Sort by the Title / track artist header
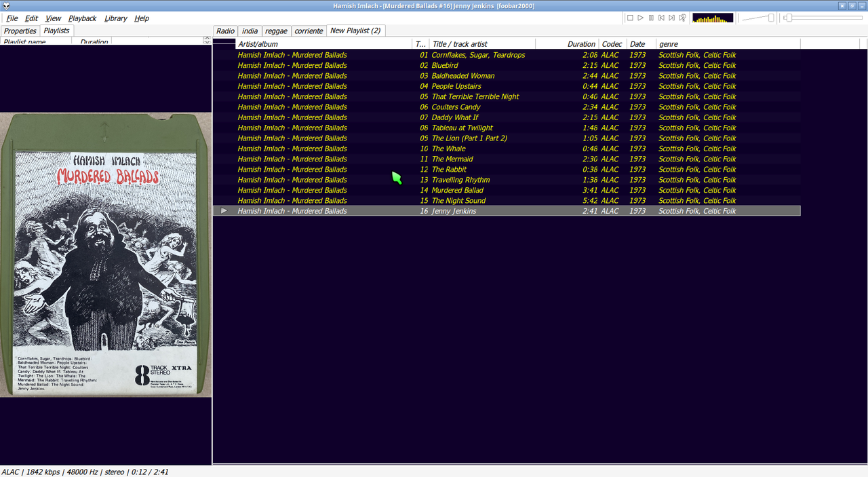Image resolution: width=868 pixels, height=477 pixels. [x=482, y=44]
